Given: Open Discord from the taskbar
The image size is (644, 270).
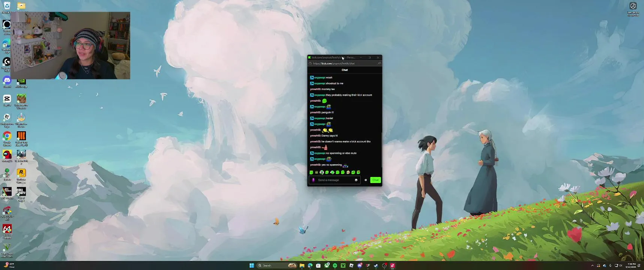Looking at the screenshot, I should [360, 265].
